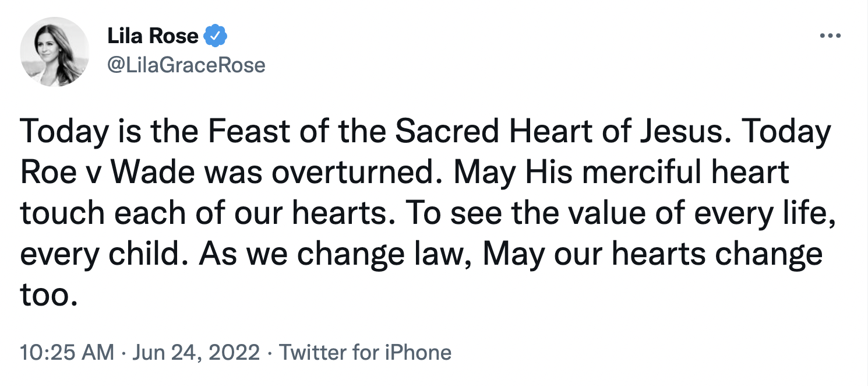The width and height of the screenshot is (868, 386).
Task: Click the display name Lila Rose
Action: 153,37
